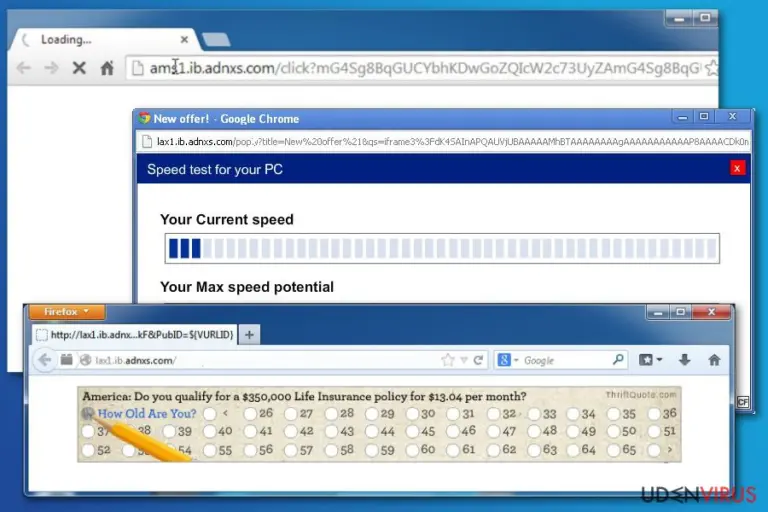768x512 pixels.
Task: Select age 50 radio button
Action: [x=613, y=432]
